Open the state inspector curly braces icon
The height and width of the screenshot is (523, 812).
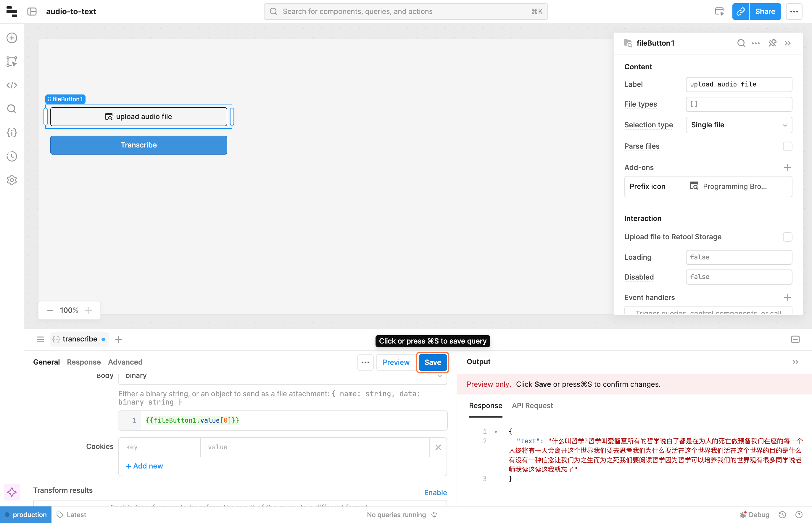coord(12,132)
